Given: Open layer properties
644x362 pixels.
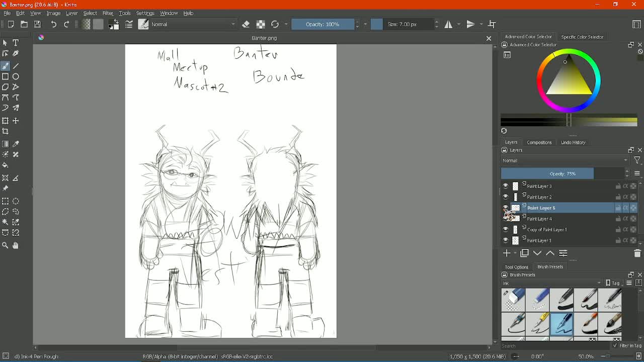Looking at the screenshot, I should 563,253.
